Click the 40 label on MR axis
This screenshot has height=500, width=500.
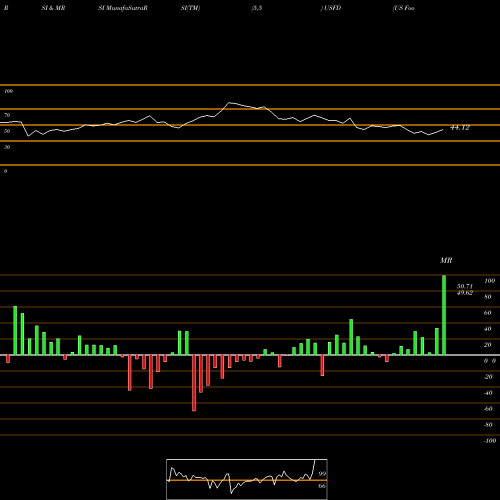488,329
